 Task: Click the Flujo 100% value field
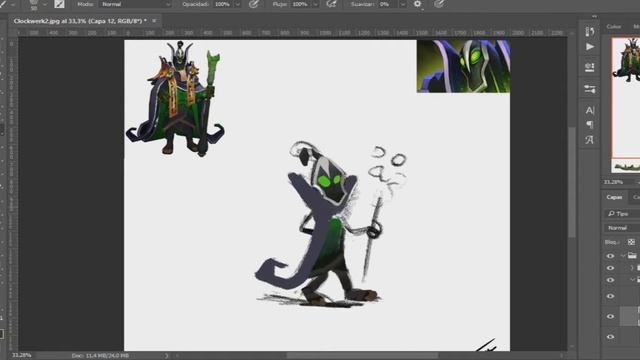click(300, 4)
